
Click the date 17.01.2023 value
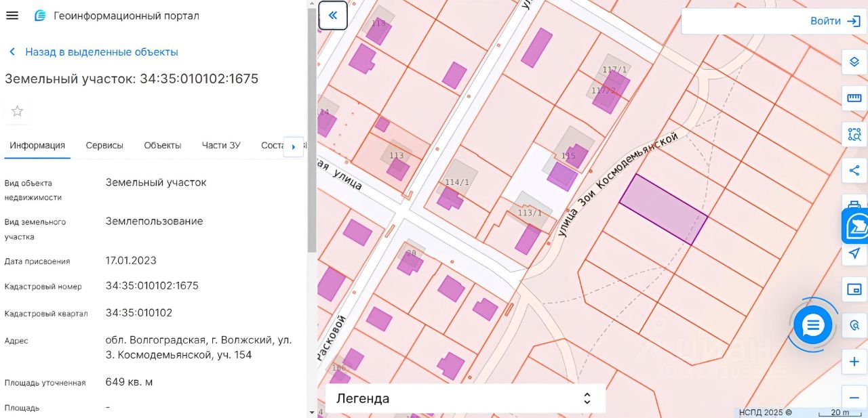click(131, 260)
